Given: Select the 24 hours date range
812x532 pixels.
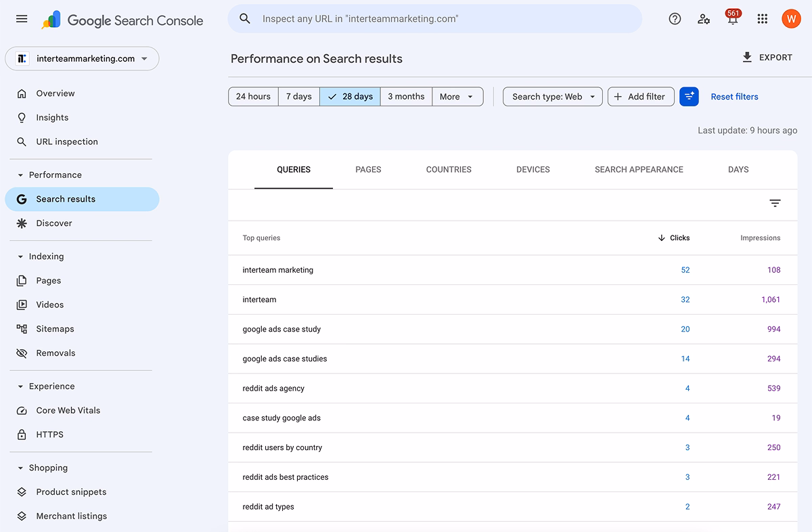Looking at the screenshot, I should pos(252,96).
